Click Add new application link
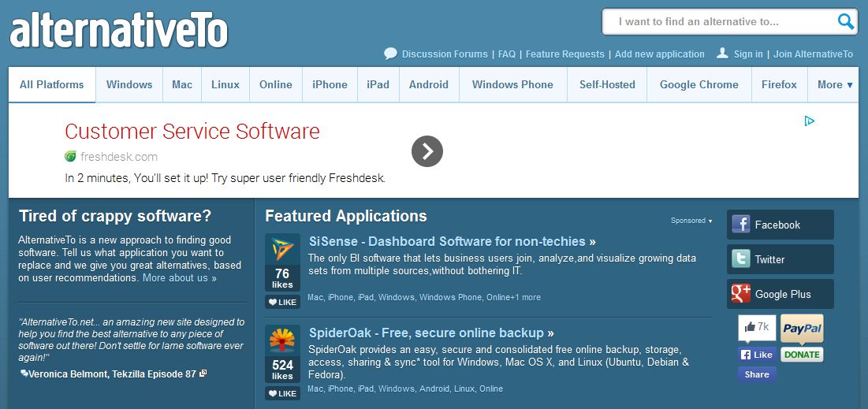The height and width of the screenshot is (409, 868). pos(659,54)
